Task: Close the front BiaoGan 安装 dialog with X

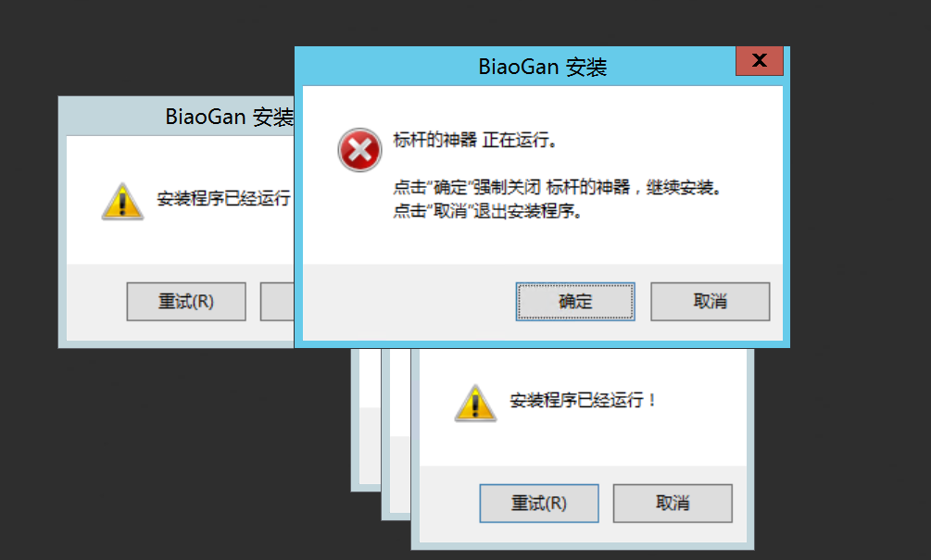Action: click(760, 60)
